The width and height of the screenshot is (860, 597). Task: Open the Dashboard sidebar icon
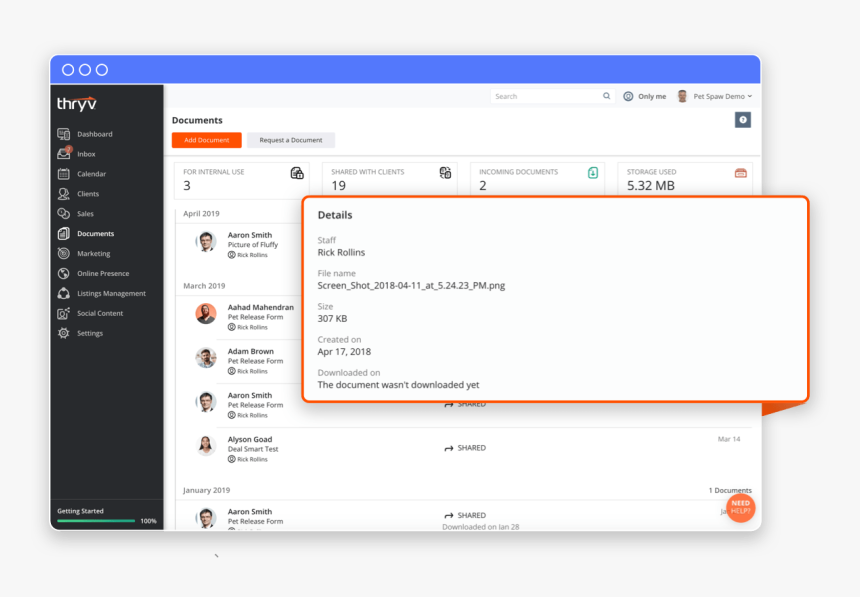point(64,134)
